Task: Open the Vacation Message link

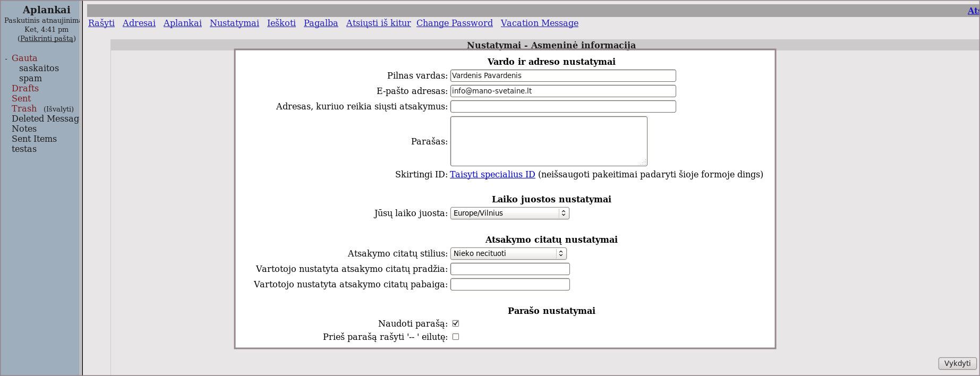Action: coord(539,23)
